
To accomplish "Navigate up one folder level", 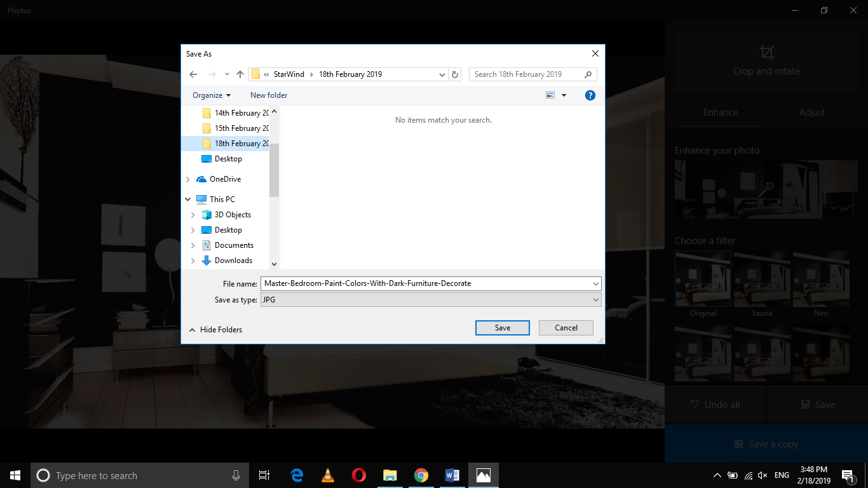I will (240, 74).
